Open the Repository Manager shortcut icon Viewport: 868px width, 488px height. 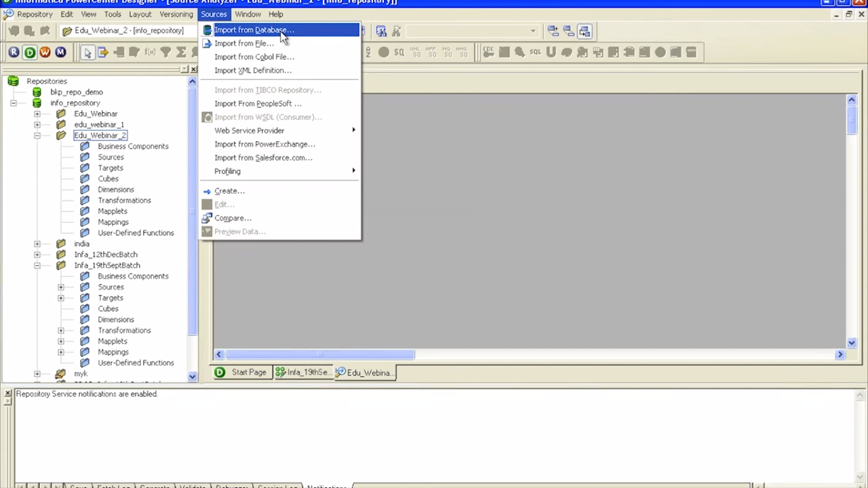click(13, 52)
